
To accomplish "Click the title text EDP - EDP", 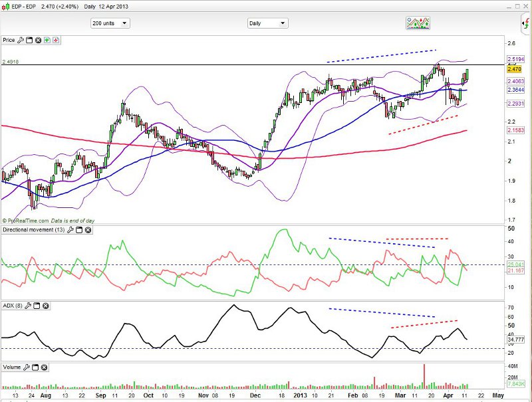I will coord(24,7).
